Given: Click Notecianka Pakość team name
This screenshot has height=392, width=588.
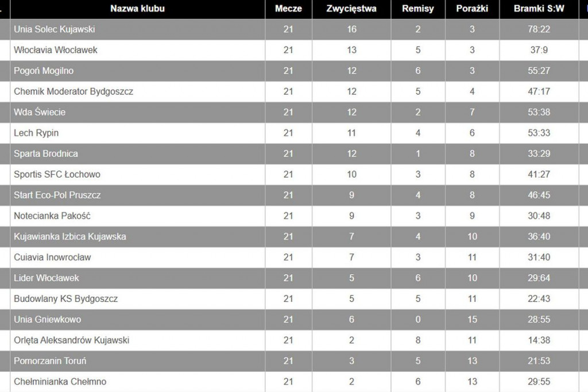Looking at the screenshot, I should point(52,216).
